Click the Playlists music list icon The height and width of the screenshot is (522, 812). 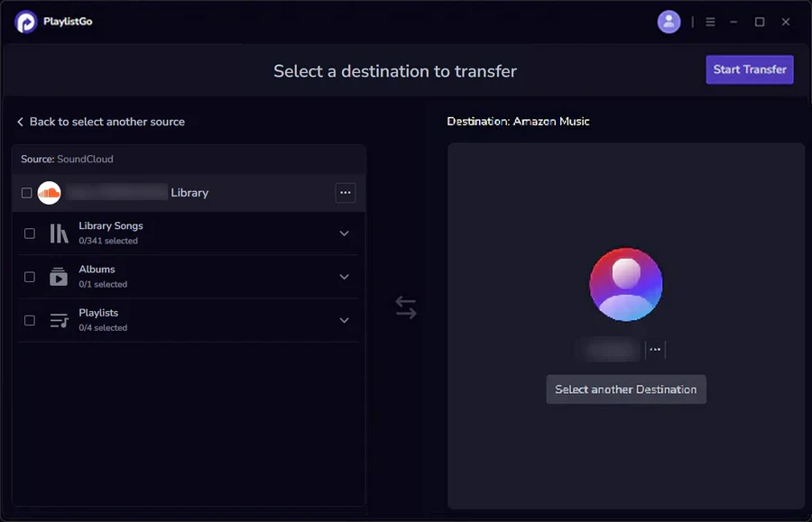click(59, 320)
